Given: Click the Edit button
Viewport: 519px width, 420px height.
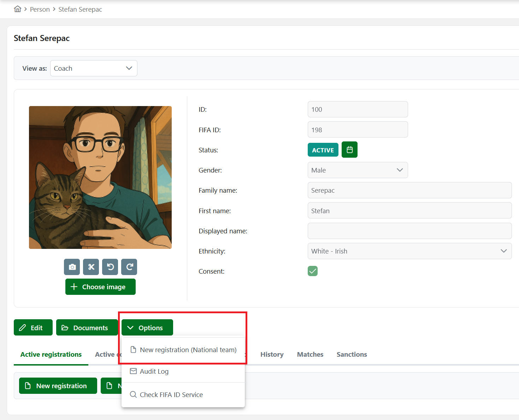Looking at the screenshot, I should click(x=33, y=328).
